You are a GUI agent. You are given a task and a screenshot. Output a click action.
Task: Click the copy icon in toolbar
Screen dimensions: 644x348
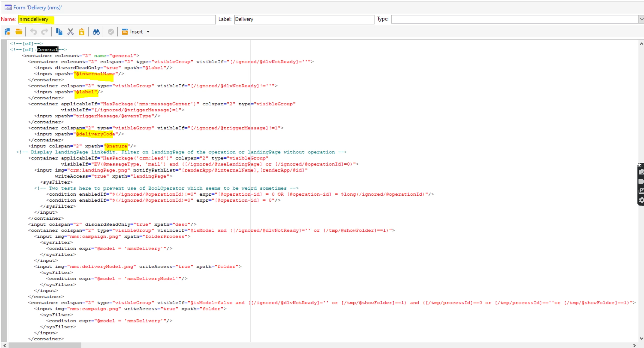pyautogui.click(x=59, y=32)
